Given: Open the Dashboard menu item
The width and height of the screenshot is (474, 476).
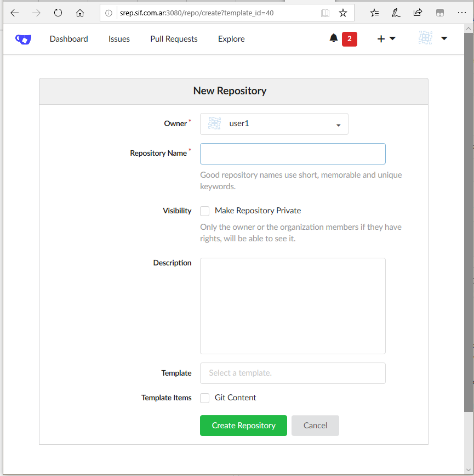Looking at the screenshot, I should point(69,39).
